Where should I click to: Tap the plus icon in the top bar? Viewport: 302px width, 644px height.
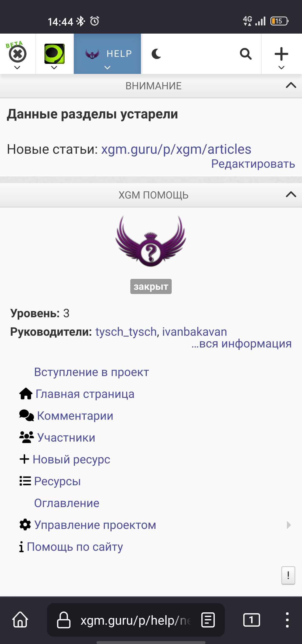(282, 54)
